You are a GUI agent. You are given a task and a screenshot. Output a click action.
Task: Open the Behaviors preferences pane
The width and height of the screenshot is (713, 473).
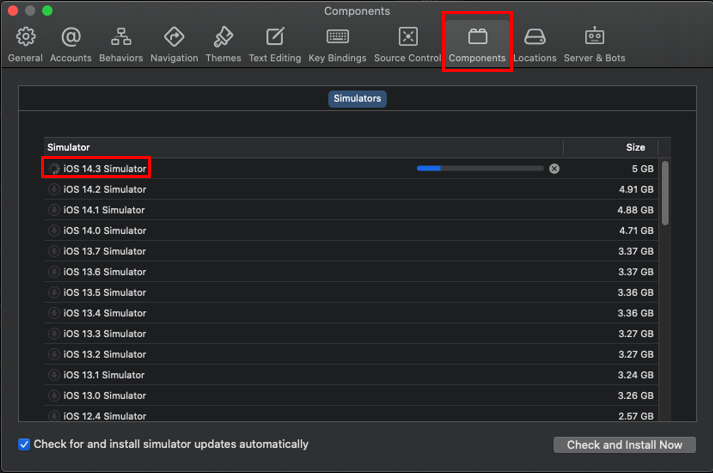click(121, 44)
